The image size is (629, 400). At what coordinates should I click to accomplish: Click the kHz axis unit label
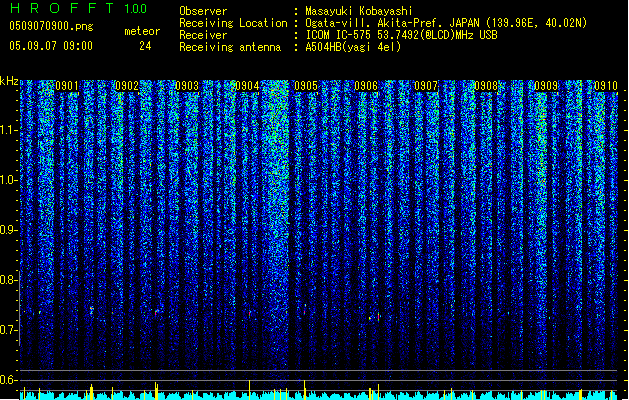(x=9, y=81)
